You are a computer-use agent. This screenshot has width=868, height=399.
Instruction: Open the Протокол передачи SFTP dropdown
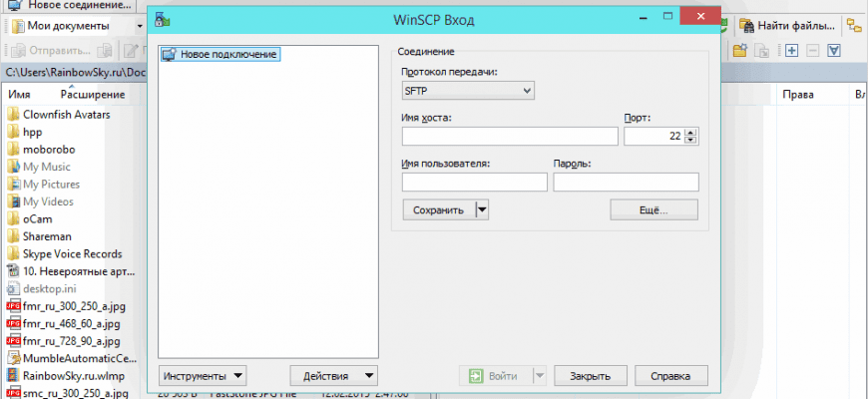pyautogui.click(x=468, y=91)
